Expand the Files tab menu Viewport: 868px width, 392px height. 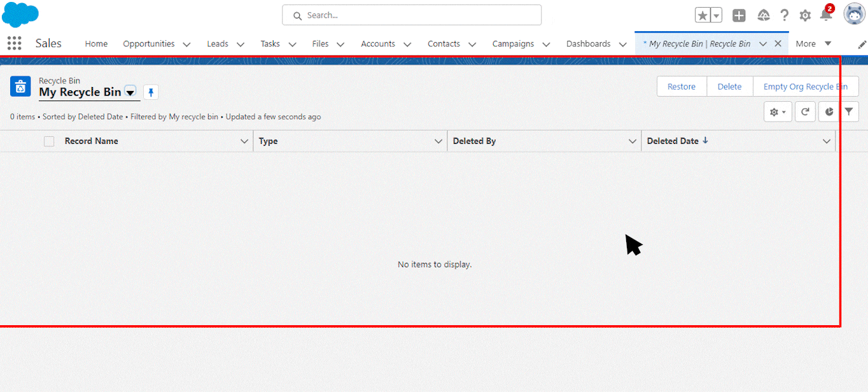coord(340,44)
